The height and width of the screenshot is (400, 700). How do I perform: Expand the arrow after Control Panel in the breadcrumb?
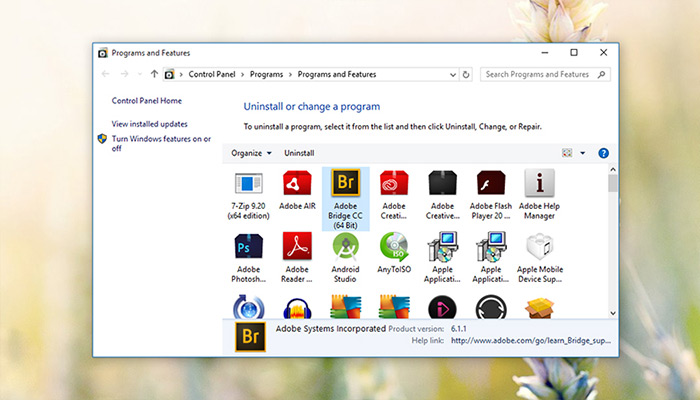[242, 75]
